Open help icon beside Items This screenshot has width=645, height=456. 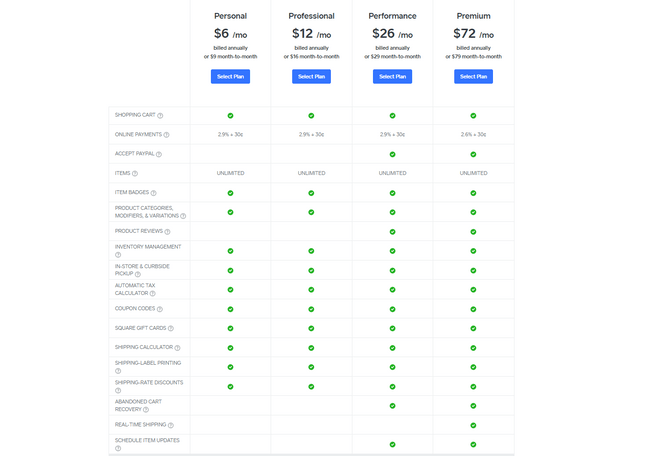135,174
